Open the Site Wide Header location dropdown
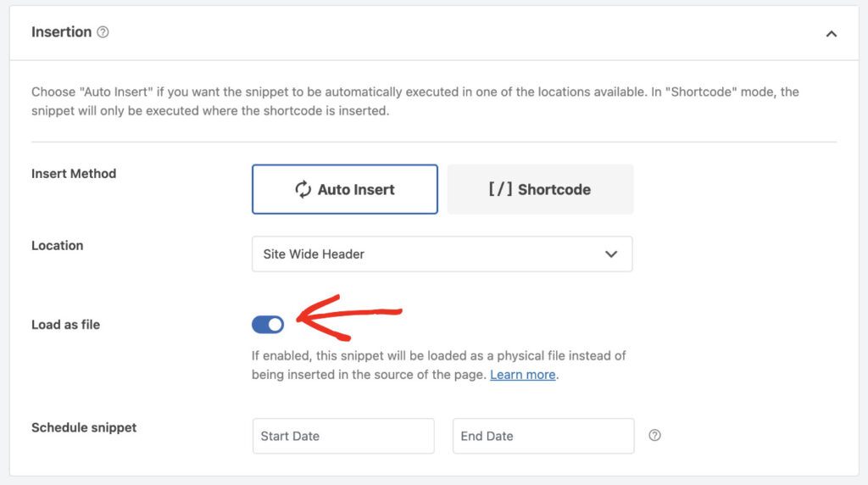This screenshot has height=485, width=868. tap(442, 254)
